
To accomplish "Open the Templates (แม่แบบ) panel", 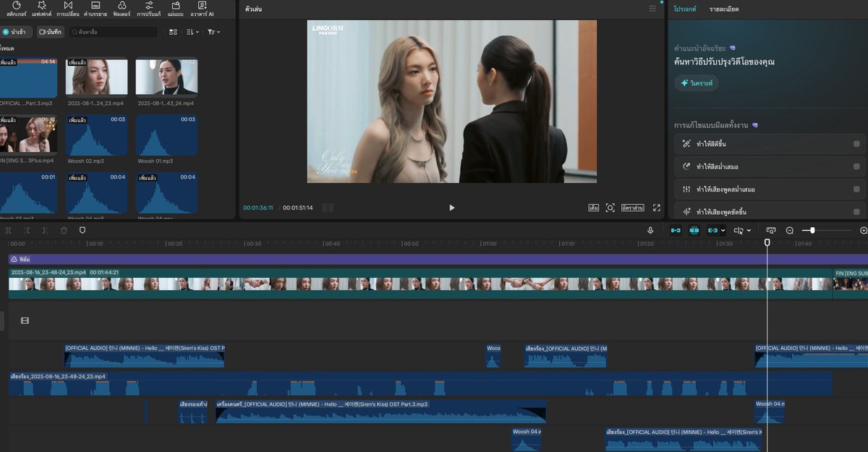I will point(175,9).
